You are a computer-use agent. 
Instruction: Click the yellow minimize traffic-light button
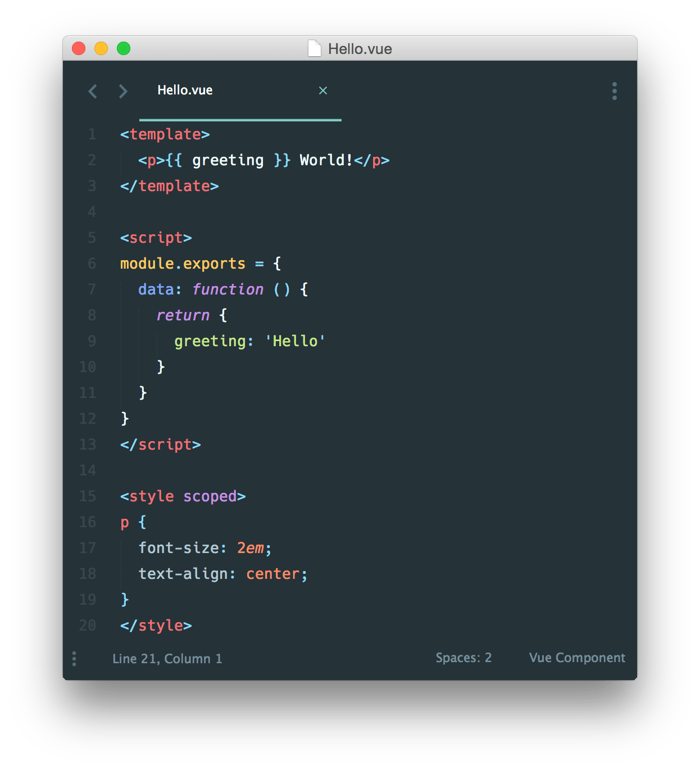pyautogui.click(x=101, y=49)
